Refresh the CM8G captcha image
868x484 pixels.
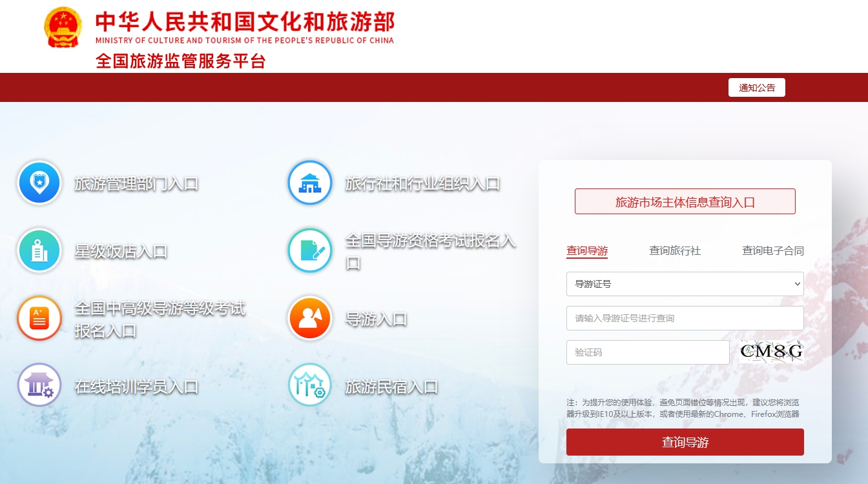tap(771, 352)
